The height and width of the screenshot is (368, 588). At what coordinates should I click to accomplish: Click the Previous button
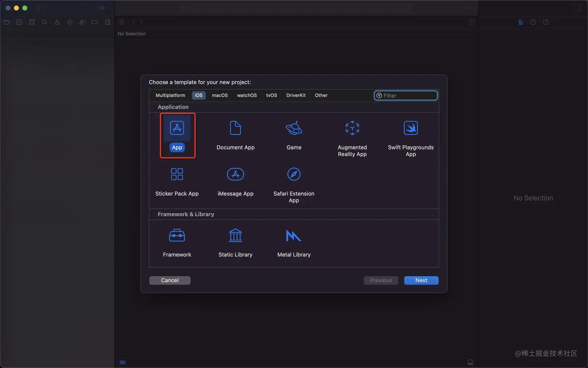click(x=381, y=280)
